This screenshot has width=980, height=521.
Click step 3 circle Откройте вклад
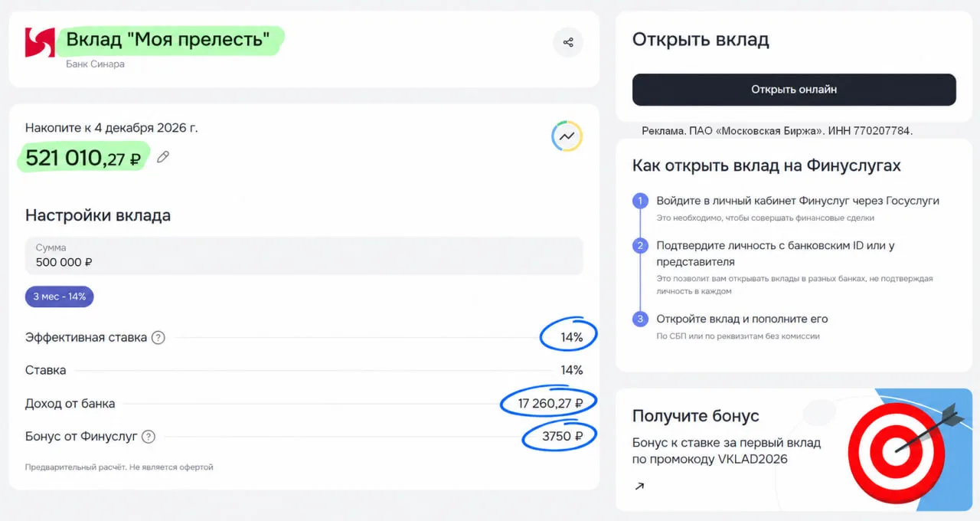(640, 319)
